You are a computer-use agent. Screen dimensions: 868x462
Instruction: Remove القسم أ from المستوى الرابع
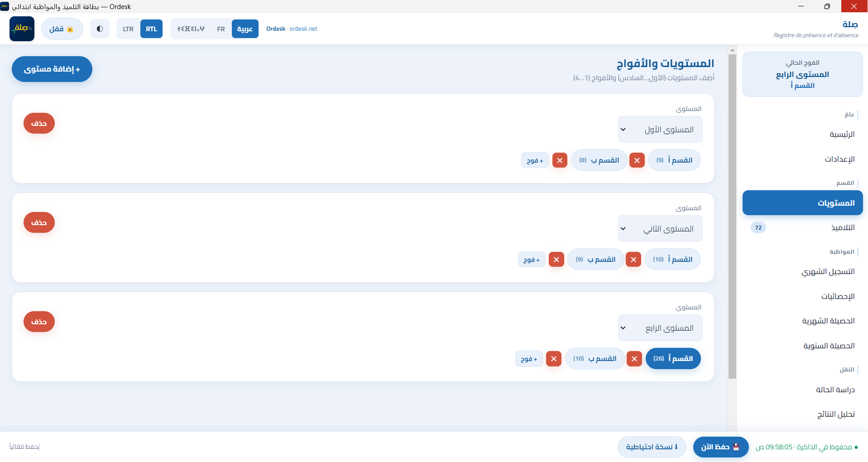pos(634,359)
